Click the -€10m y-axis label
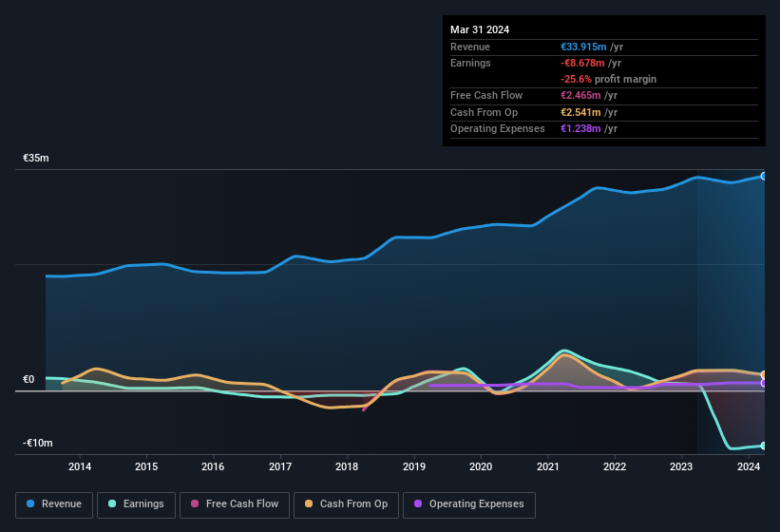780x532 pixels. click(x=38, y=444)
